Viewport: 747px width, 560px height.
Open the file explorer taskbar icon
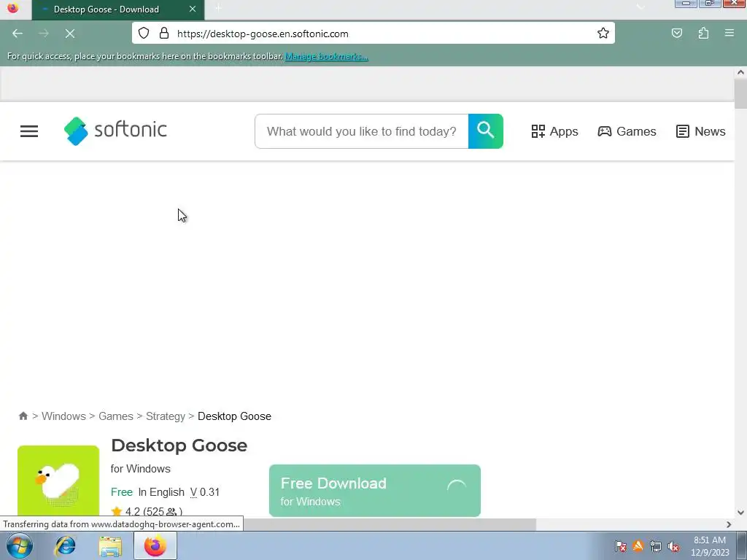110,546
